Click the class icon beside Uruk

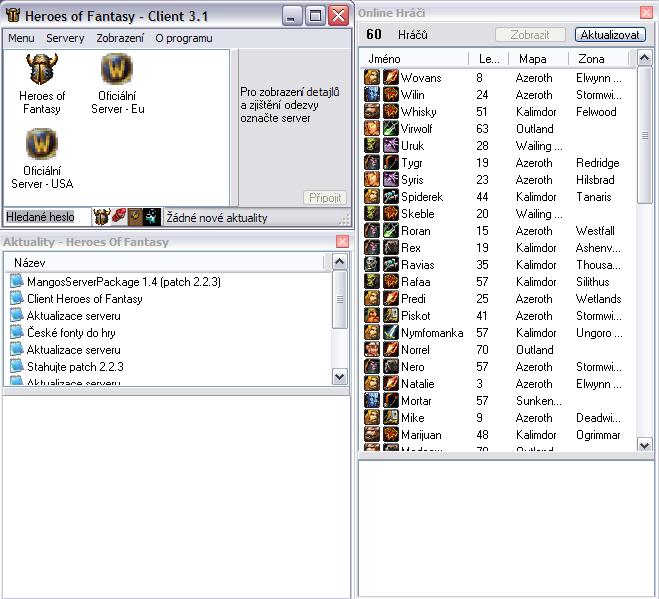coord(391,145)
